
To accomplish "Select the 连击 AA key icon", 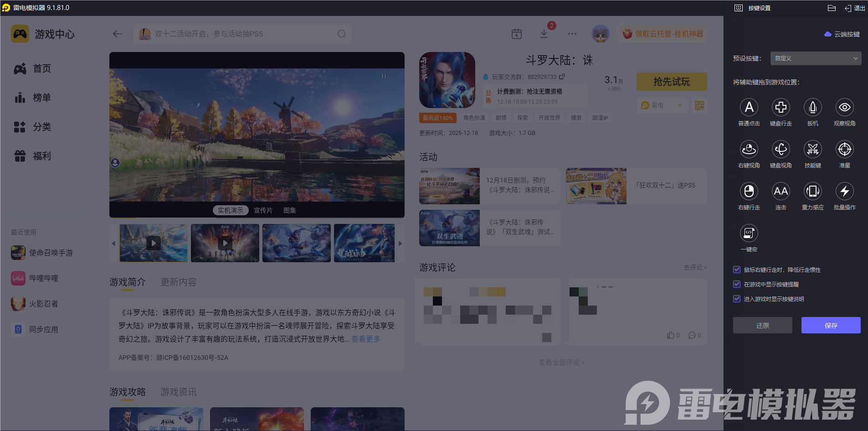I will [781, 191].
